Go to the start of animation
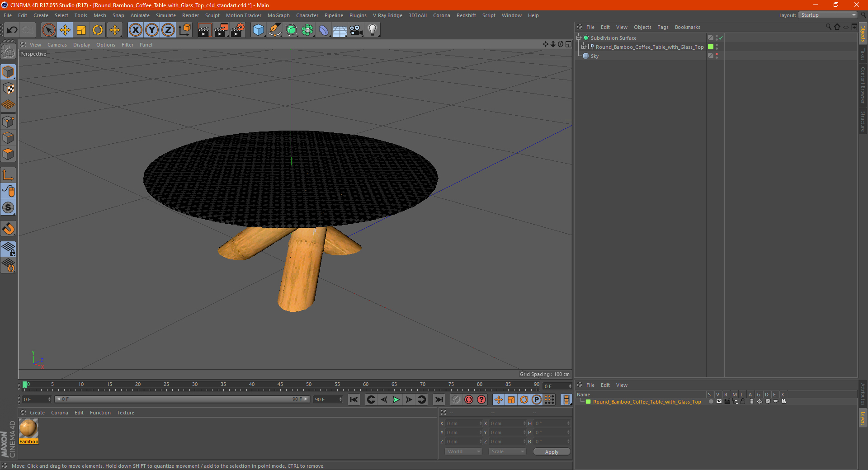The image size is (868, 470). coord(354,399)
